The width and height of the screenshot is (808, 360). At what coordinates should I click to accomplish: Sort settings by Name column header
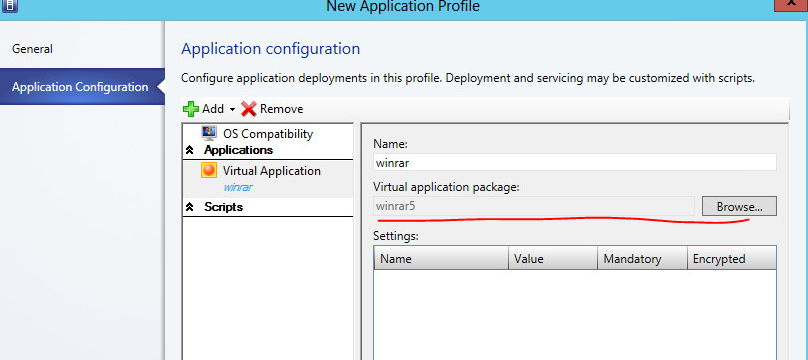click(441, 258)
